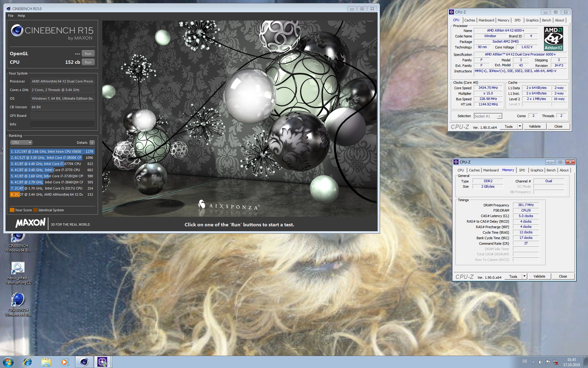Open Bench tab in upper CPU-Z
The width and height of the screenshot is (588, 368).
pos(546,20)
